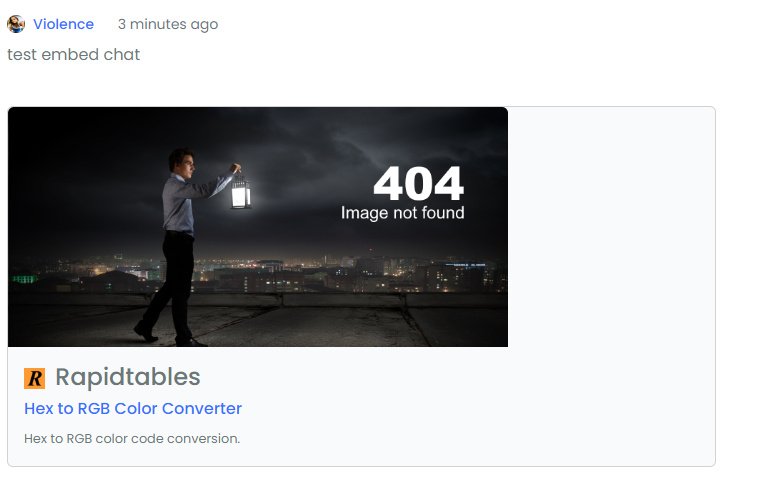Click the "test embed chat" message text

(x=73, y=54)
